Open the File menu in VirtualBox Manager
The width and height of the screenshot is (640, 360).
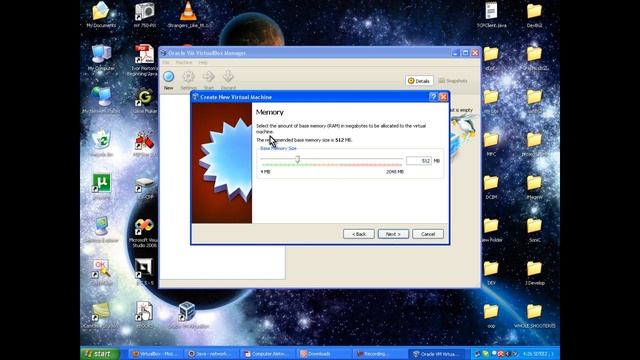tap(166, 62)
